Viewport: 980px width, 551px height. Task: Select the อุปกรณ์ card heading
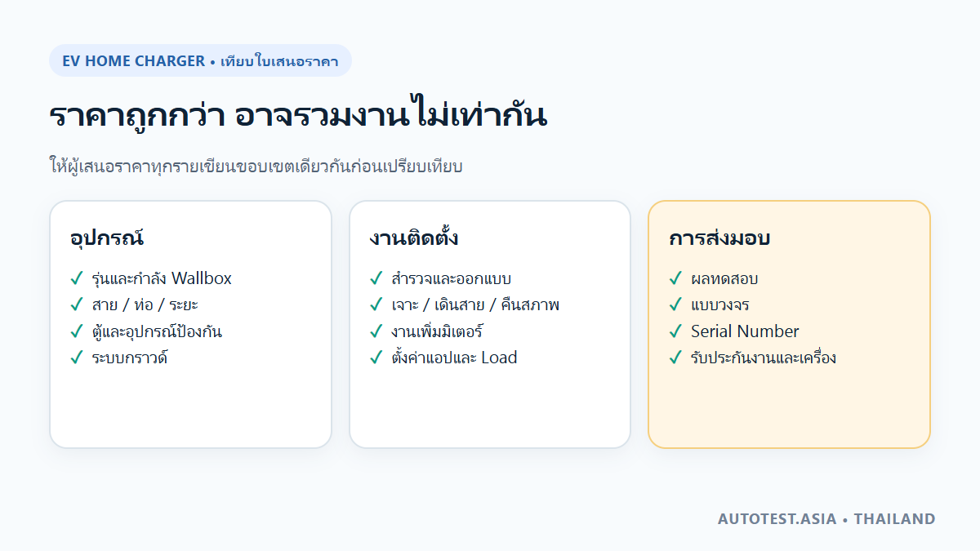point(107,238)
